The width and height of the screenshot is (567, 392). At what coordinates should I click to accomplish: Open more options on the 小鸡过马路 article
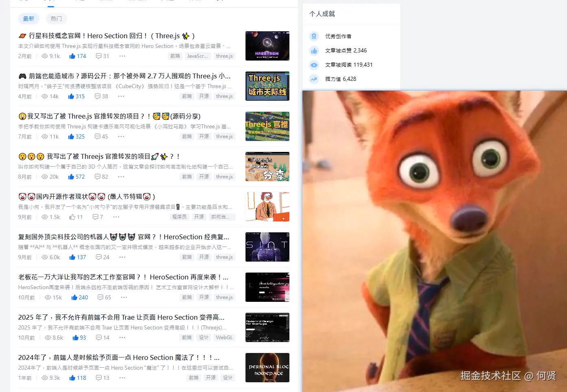coord(121,136)
